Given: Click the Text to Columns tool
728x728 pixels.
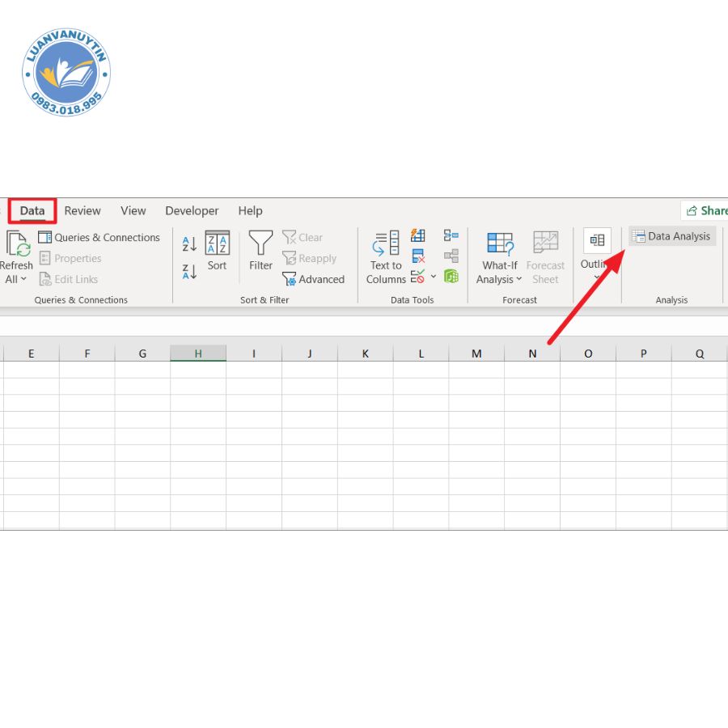Looking at the screenshot, I should click(x=386, y=257).
